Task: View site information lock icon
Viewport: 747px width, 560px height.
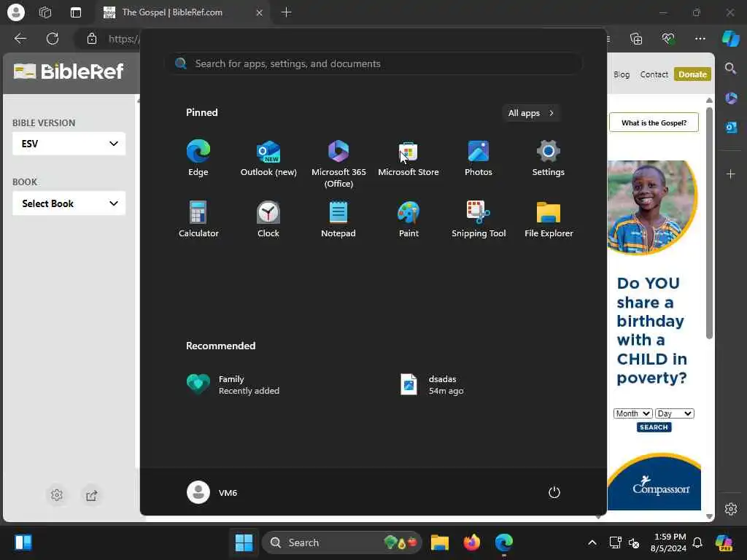Action: point(91,39)
